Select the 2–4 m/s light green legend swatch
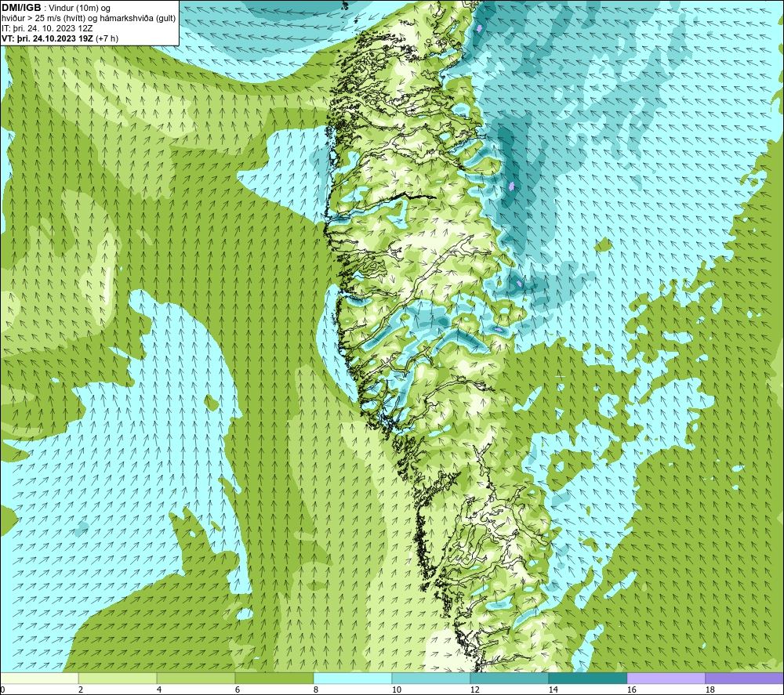Screen dimensions: 784x695 pyautogui.click(x=118, y=678)
